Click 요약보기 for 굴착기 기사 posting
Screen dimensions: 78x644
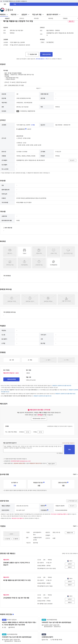tap(70, 581)
